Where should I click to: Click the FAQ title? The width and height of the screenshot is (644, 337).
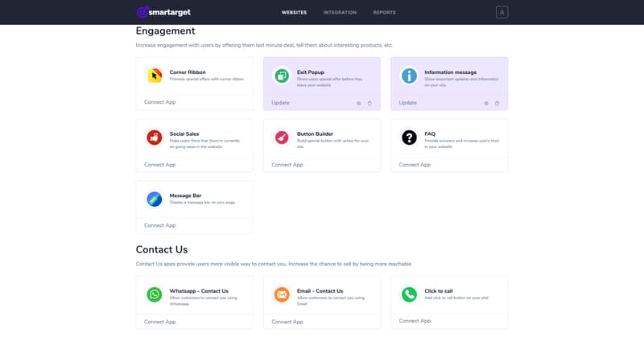click(x=430, y=134)
